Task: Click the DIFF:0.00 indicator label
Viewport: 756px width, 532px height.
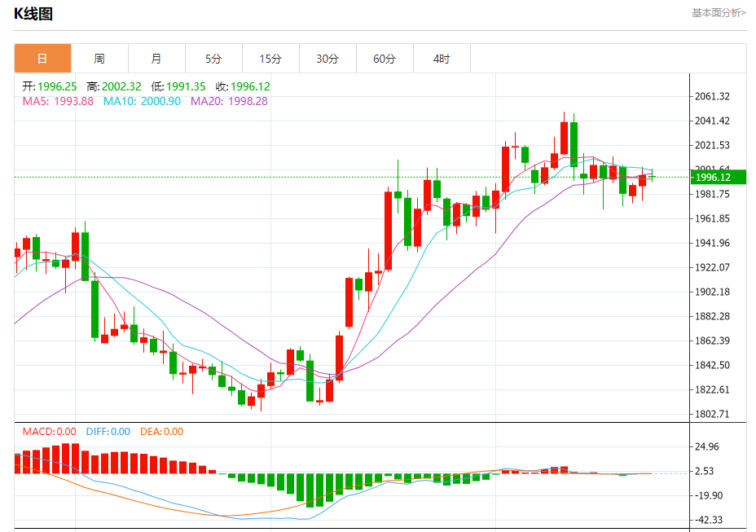Action: click(108, 432)
